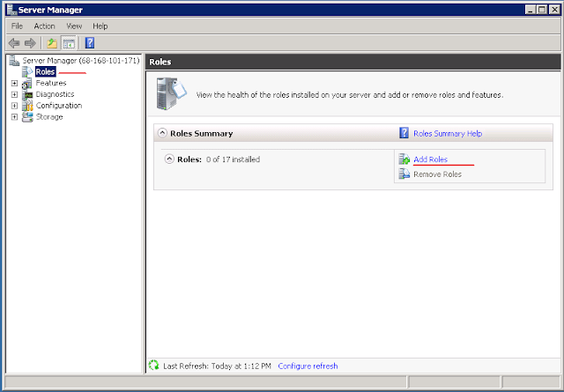564x392 pixels.
Task: Click the Configure refresh link
Action: [308, 366]
